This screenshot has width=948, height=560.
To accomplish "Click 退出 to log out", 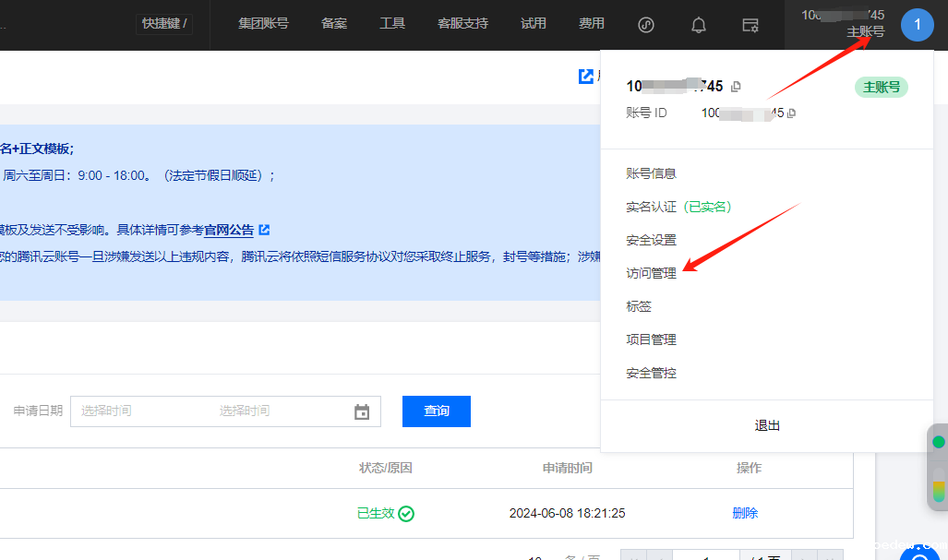I will 767,425.
